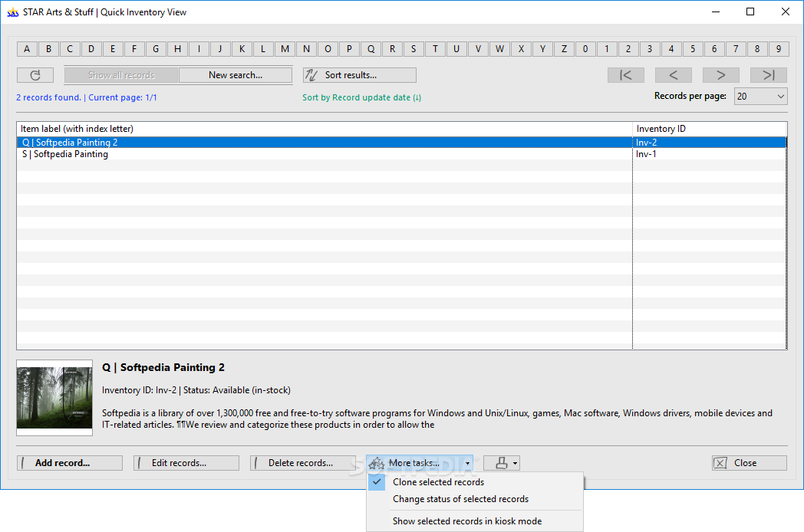Click Sort by Record update date text

[x=361, y=97]
